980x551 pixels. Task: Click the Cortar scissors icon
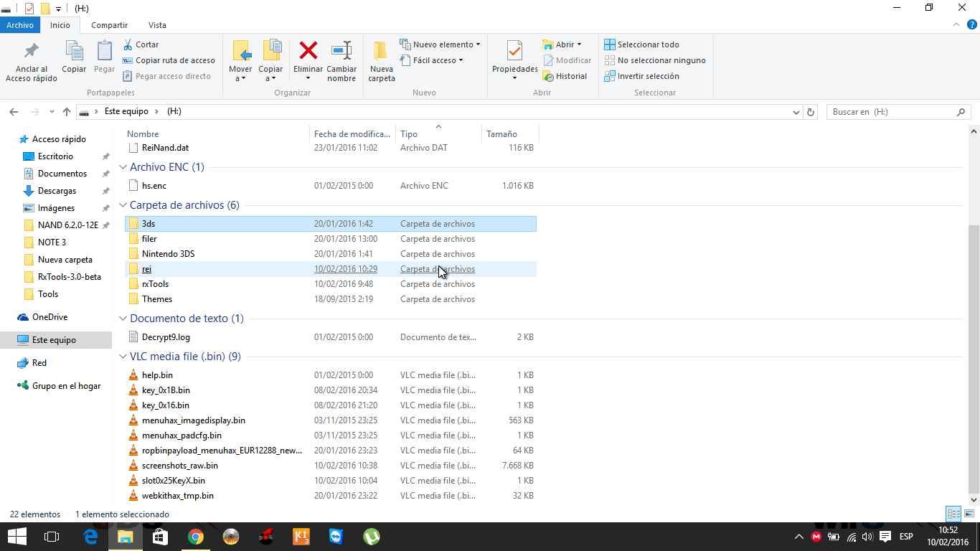(x=128, y=44)
